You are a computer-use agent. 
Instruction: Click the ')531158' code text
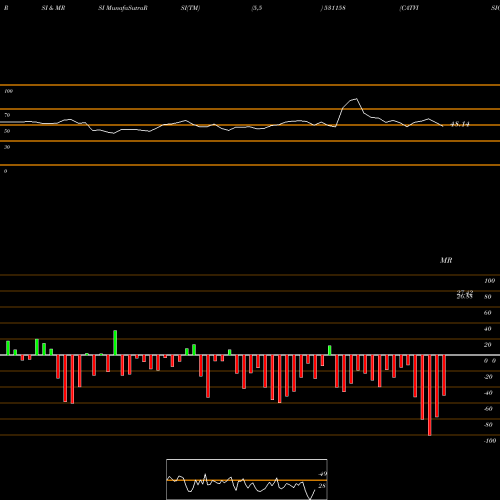(333, 8)
